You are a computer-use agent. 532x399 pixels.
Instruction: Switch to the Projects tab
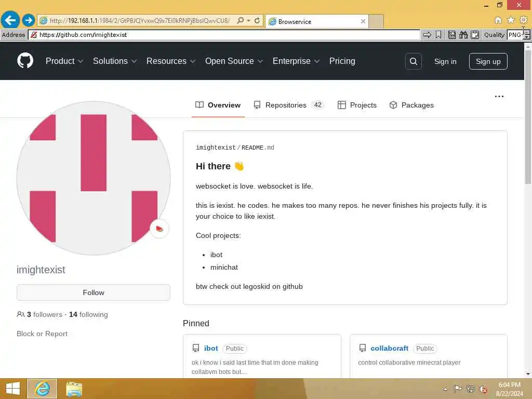357,105
